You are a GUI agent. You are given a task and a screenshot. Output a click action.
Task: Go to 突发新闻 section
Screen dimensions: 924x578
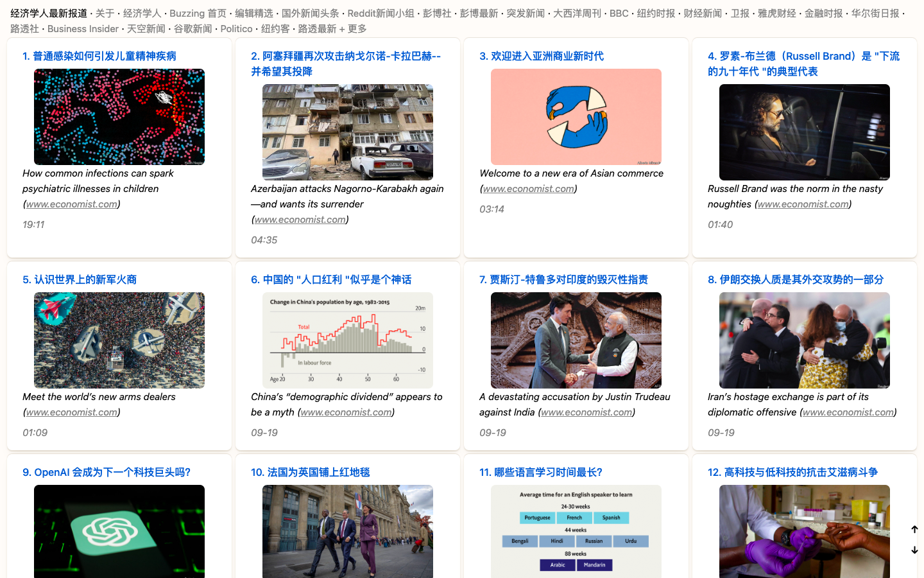pos(526,13)
